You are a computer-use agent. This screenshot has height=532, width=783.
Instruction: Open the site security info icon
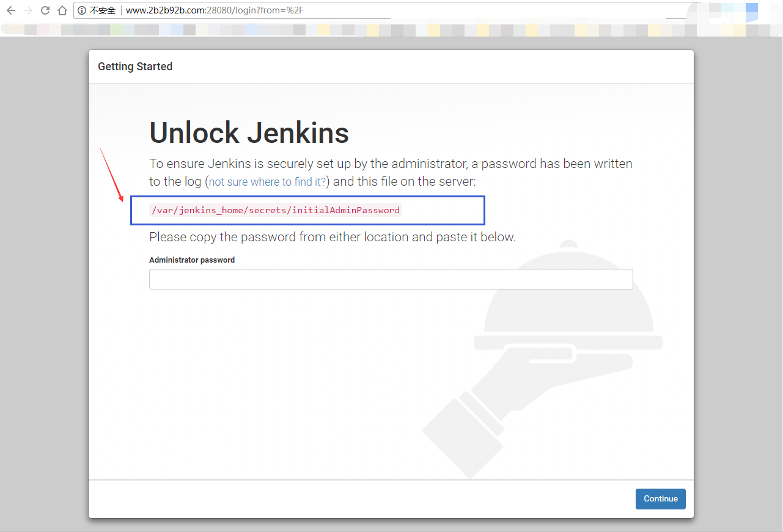point(82,10)
